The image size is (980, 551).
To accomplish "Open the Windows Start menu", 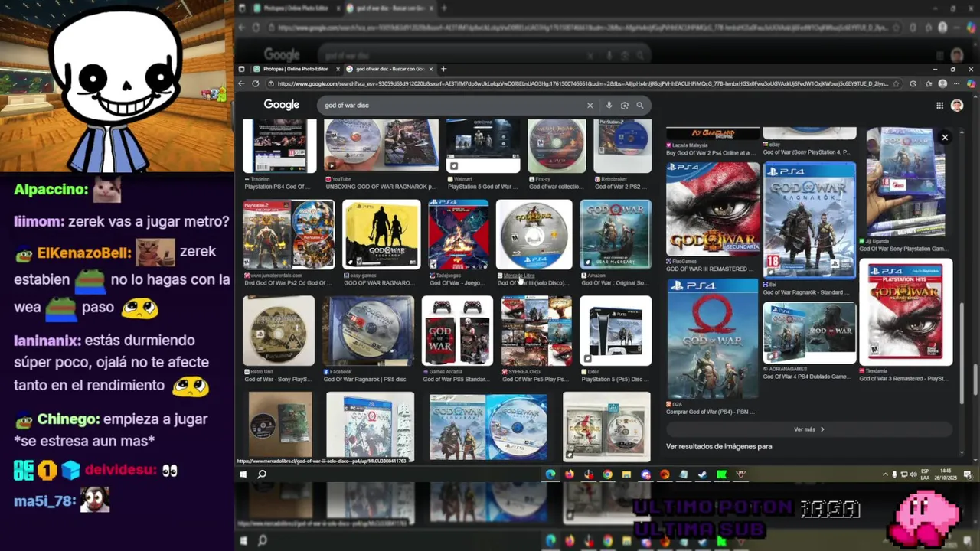I will click(243, 474).
